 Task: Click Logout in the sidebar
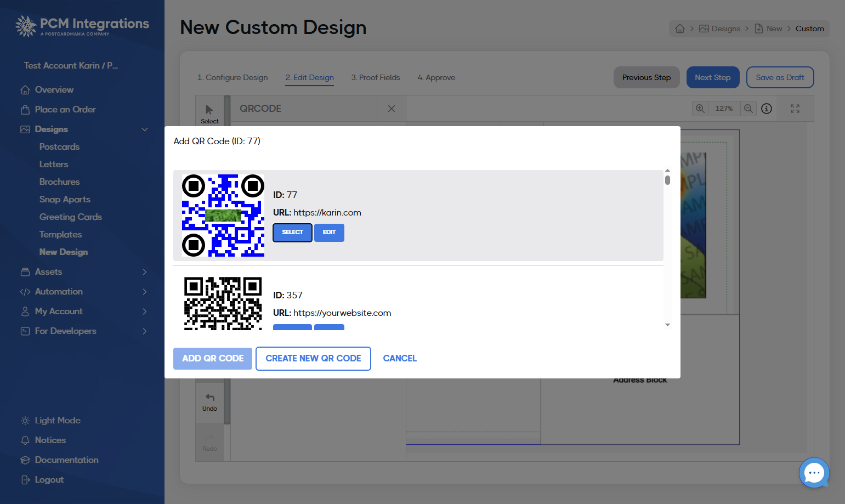click(49, 480)
